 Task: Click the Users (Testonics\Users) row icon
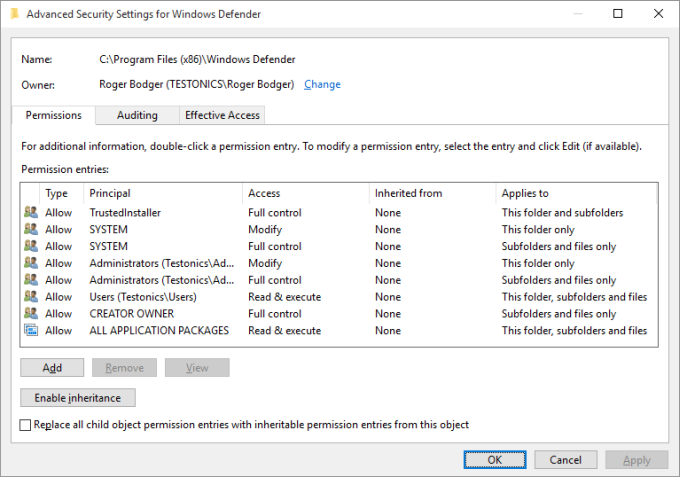30,297
